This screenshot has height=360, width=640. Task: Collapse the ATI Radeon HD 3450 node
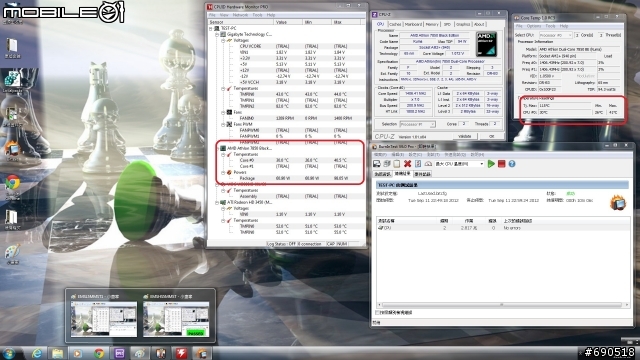(x=217, y=202)
